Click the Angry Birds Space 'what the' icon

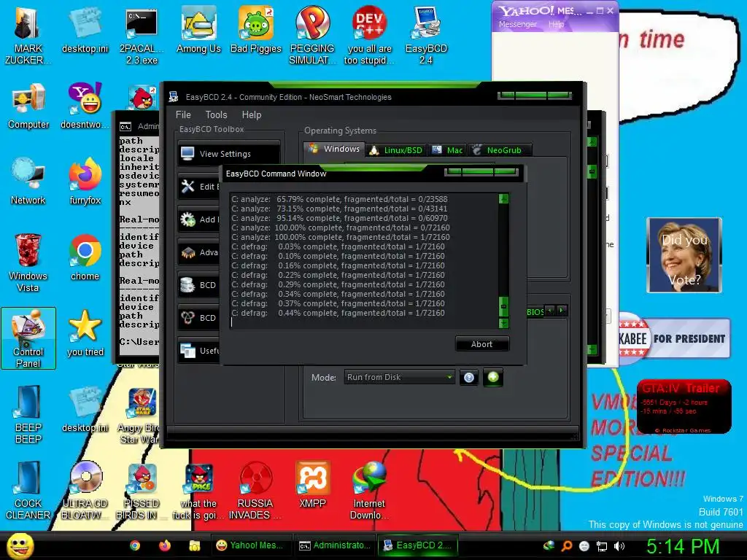click(198, 491)
